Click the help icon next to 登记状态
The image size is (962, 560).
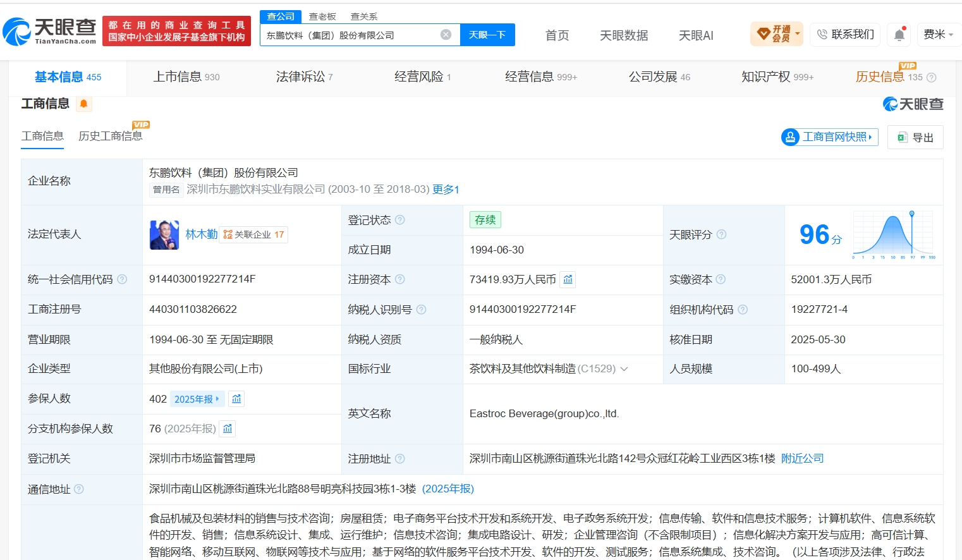(400, 220)
